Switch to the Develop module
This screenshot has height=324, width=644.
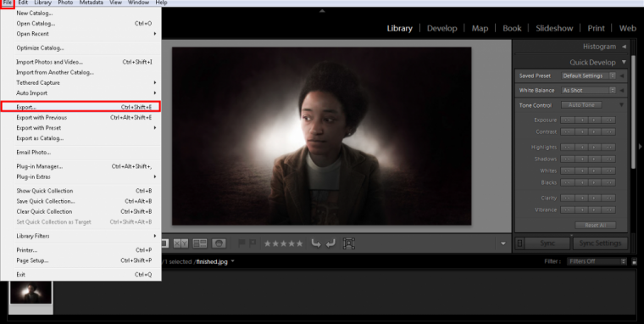pos(442,28)
